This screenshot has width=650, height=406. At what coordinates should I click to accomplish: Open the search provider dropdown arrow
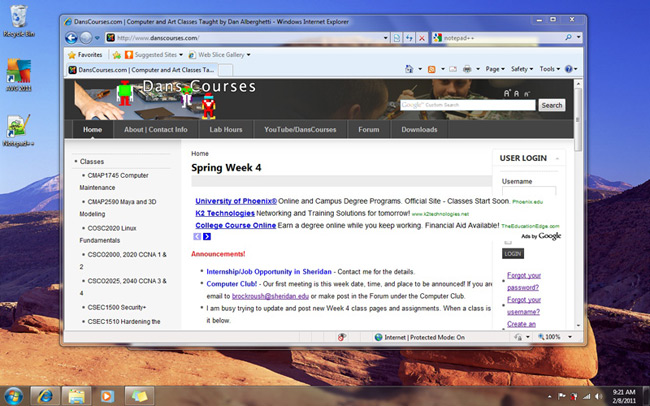578,38
